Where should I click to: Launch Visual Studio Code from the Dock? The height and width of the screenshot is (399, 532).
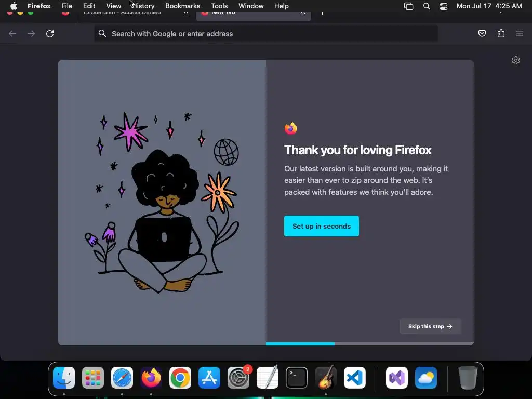tap(355, 378)
